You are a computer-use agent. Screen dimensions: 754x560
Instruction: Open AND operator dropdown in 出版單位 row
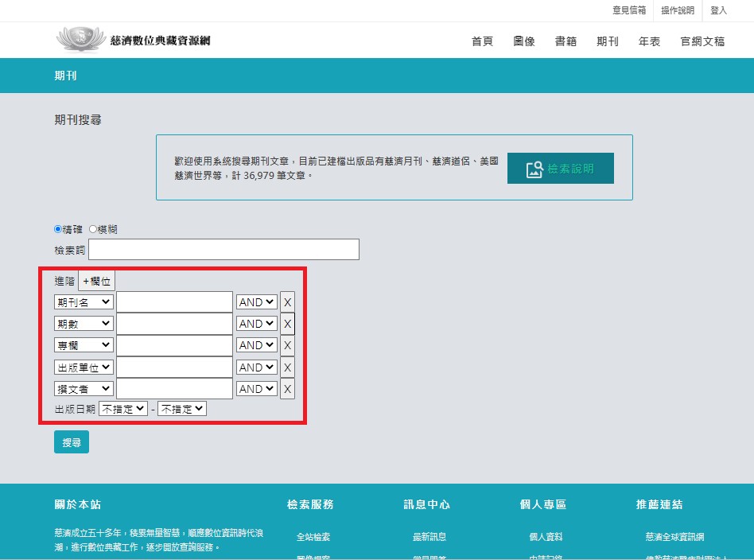(x=257, y=367)
